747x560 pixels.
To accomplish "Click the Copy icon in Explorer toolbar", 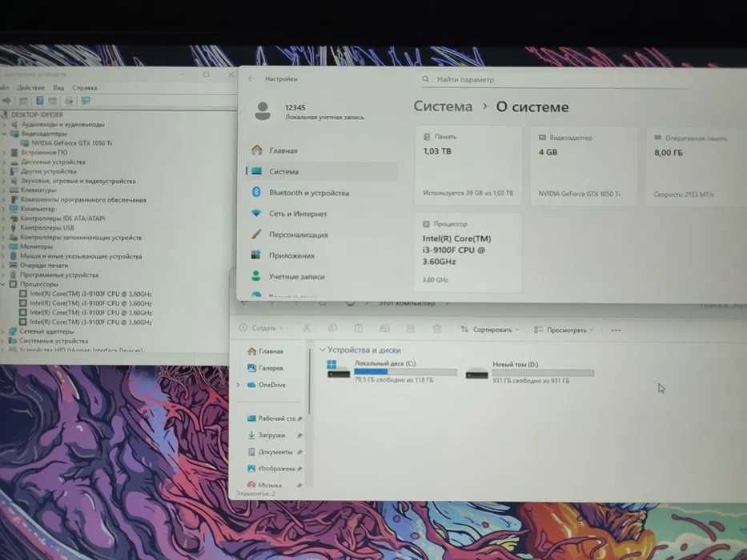I will coord(332,328).
